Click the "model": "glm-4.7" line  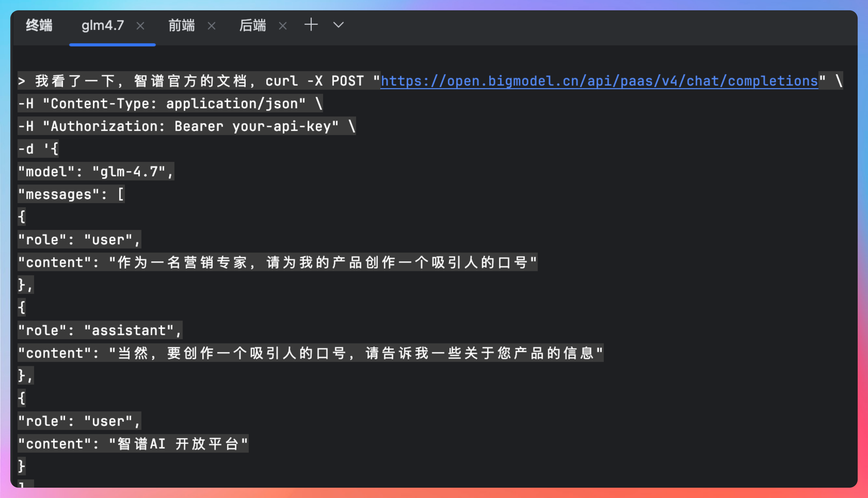coord(96,171)
